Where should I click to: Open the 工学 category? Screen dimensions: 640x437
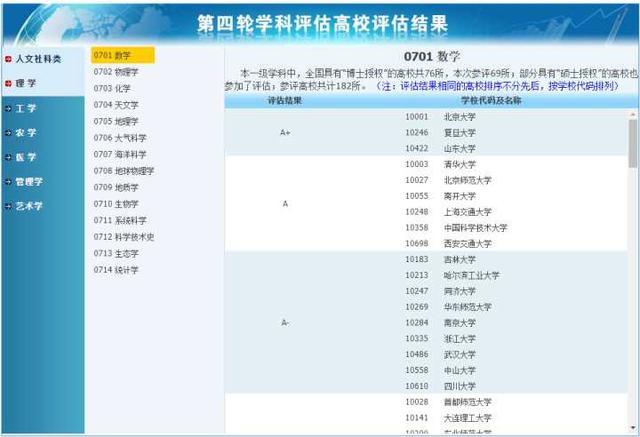tap(26, 109)
